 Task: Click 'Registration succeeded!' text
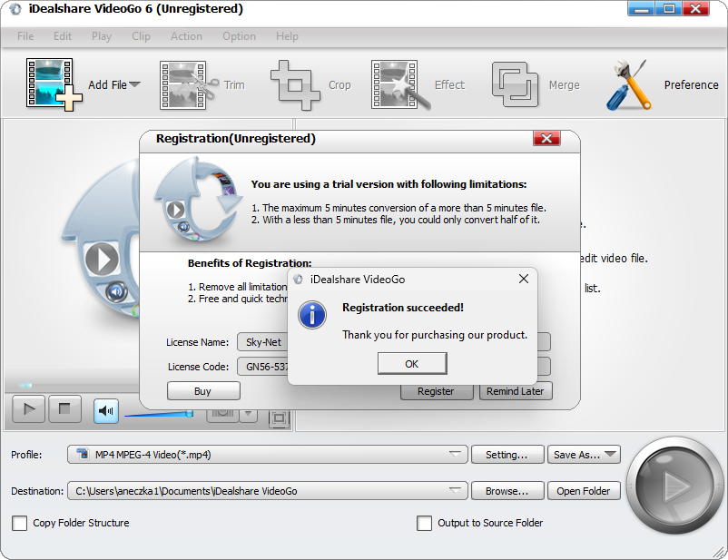coord(403,308)
